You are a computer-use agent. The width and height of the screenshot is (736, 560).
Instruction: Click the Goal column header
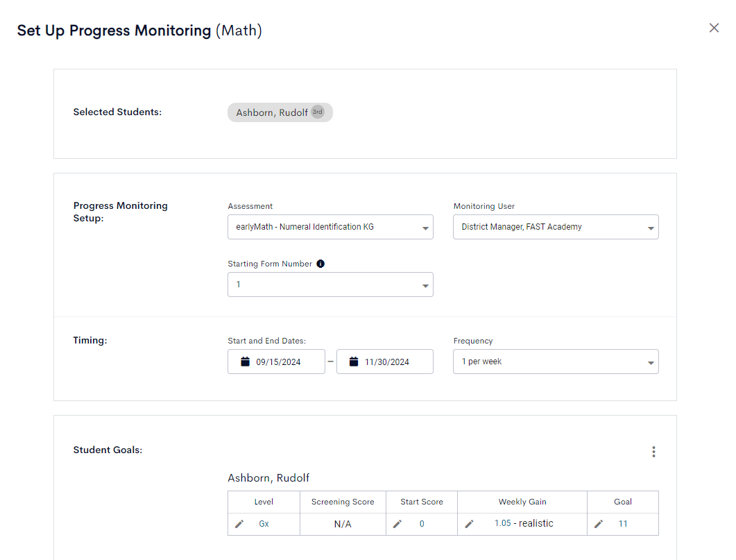623,502
